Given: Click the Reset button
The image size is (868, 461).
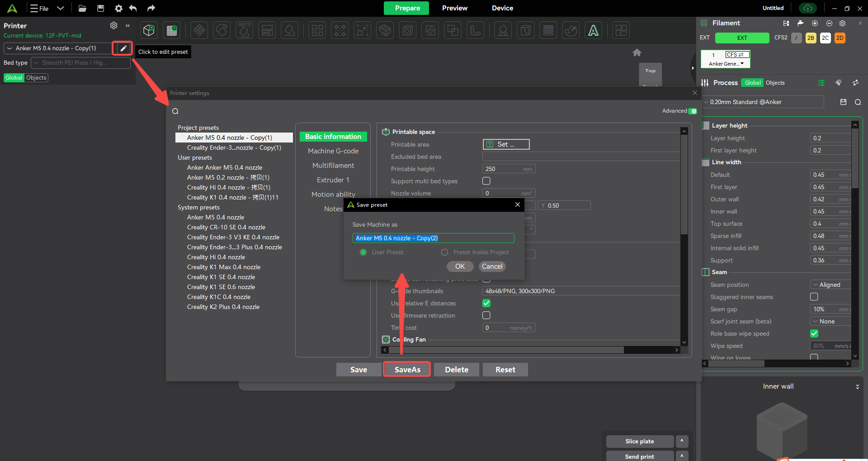Looking at the screenshot, I should pyautogui.click(x=505, y=370).
